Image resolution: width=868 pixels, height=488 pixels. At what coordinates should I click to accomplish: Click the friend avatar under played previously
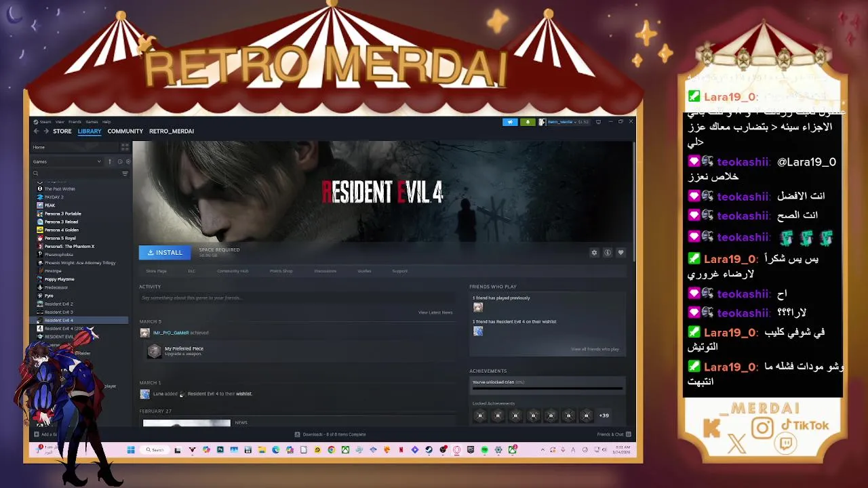478,307
